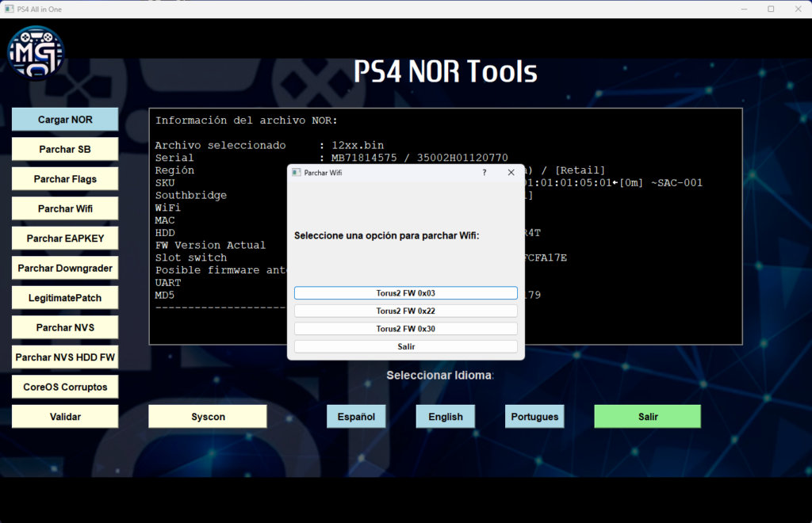Click LegitimatePatch in the sidebar
This screenshot has width=812, height=523.
pos(65,298)
